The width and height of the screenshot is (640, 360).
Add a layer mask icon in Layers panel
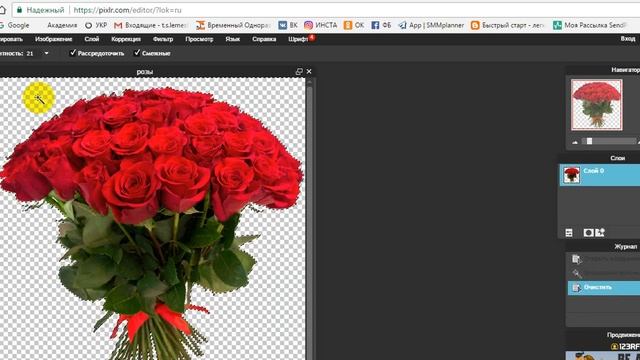coord(588,233)
